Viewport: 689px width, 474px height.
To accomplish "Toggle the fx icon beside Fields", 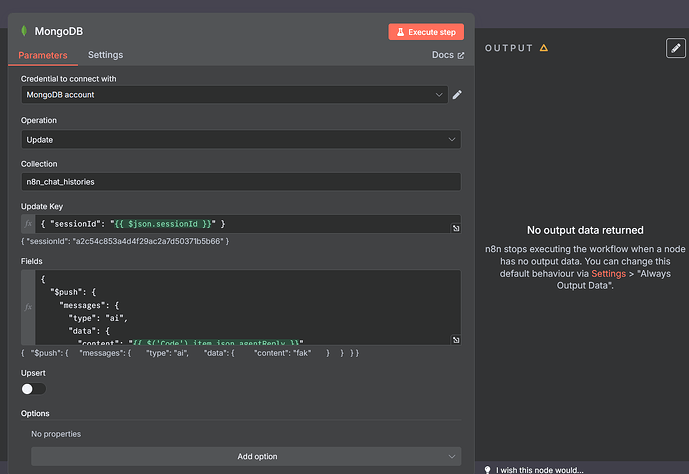I will [x=28, y=307].
